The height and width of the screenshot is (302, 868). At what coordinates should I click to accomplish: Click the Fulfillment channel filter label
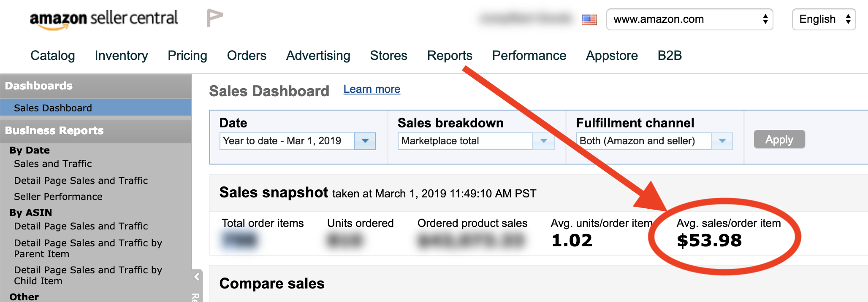coord(635,123)
